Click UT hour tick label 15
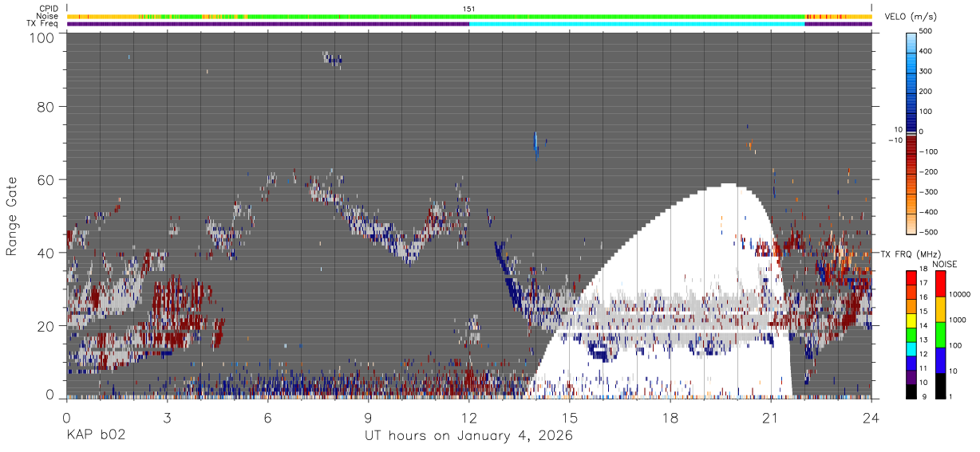The width and height of the screenshot is (980, 452). click(x=570, y=417)
